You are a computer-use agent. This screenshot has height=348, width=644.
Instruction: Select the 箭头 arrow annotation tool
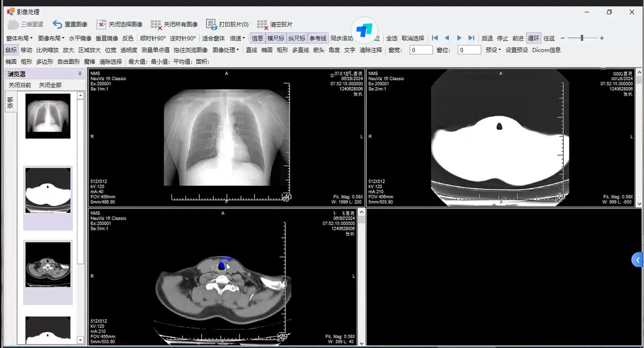point(319,50)
